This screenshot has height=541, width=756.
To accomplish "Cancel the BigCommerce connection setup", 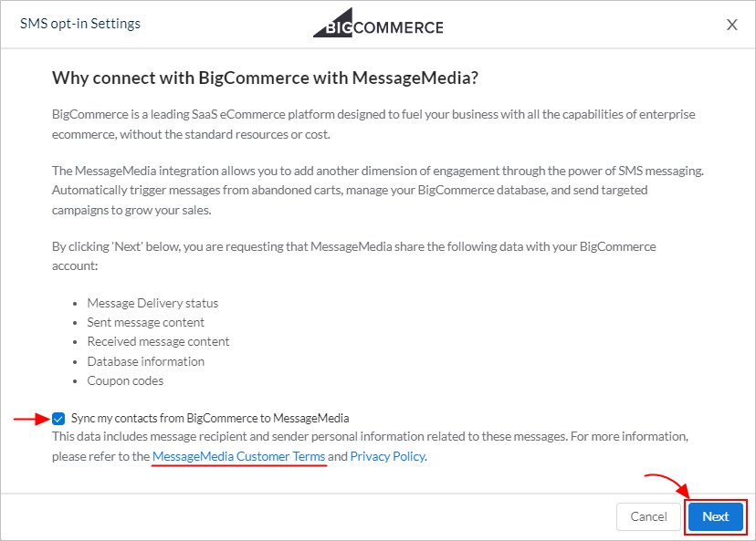I will click(648, 516).
